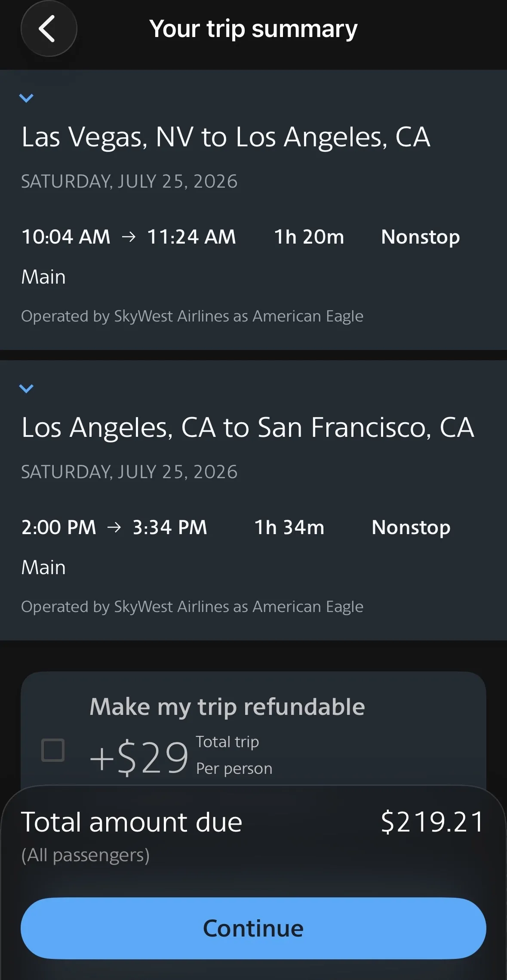
Task: Tap the 10:04 AM departure time
Action: click(66, 237)
